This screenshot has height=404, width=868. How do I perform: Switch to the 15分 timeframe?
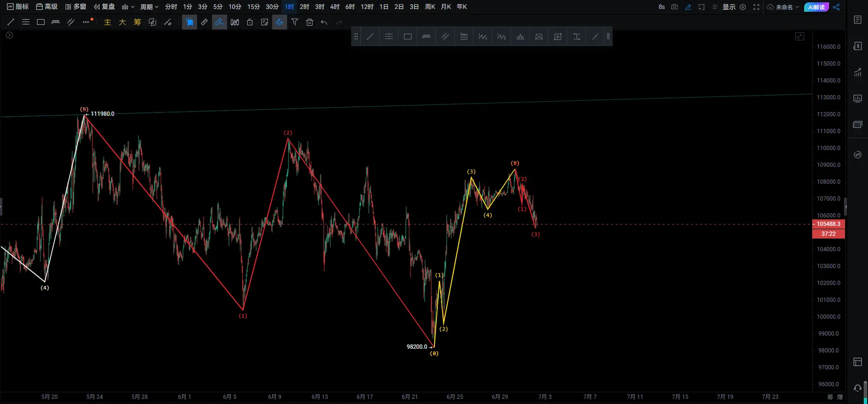(253, 7)
